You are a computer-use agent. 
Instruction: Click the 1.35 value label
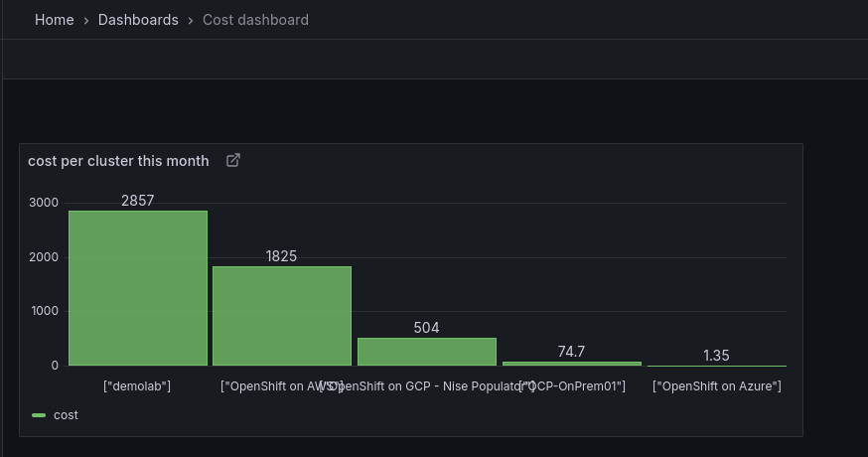click(x=716, y=356)
